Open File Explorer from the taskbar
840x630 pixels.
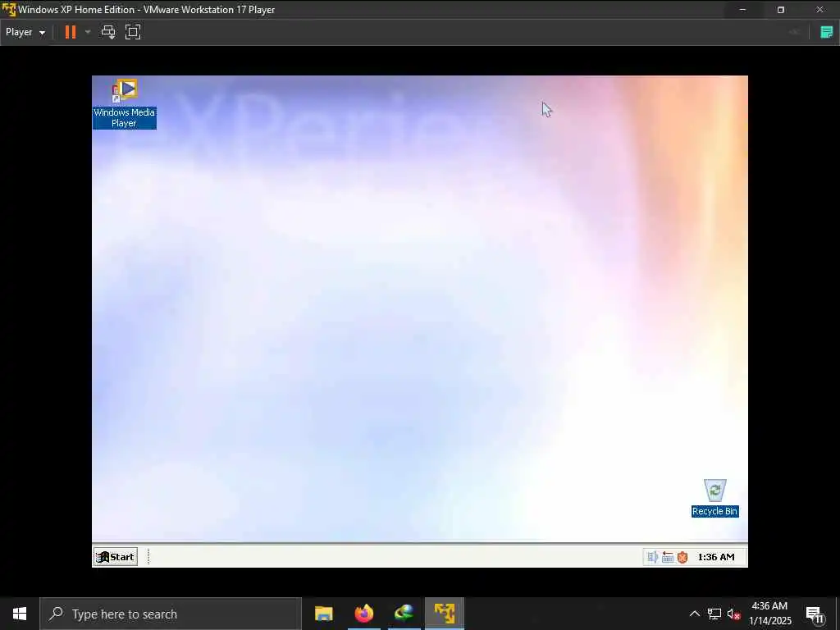click(x=323, y=614)
